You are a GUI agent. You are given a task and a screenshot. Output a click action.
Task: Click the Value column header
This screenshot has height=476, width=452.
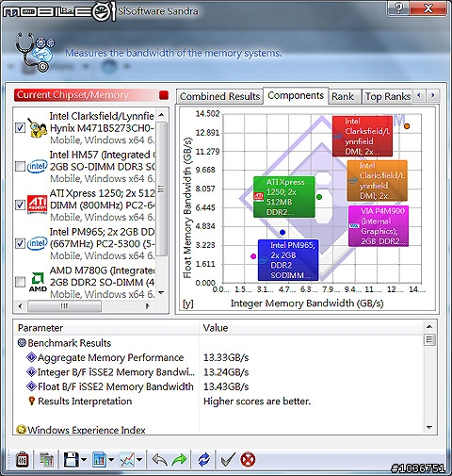pos(311,328)
